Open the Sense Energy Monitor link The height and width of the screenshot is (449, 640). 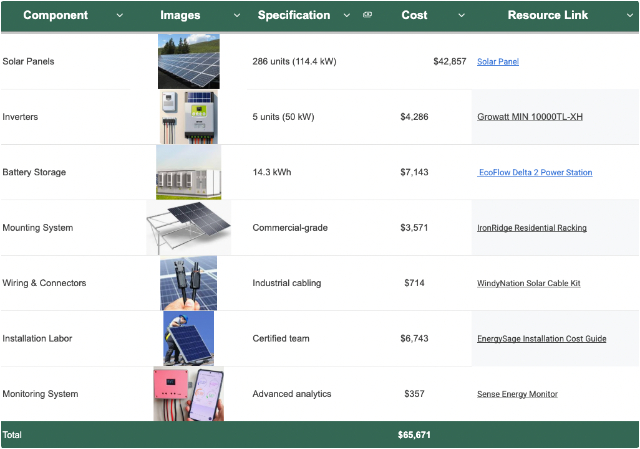tap(517, 394)
